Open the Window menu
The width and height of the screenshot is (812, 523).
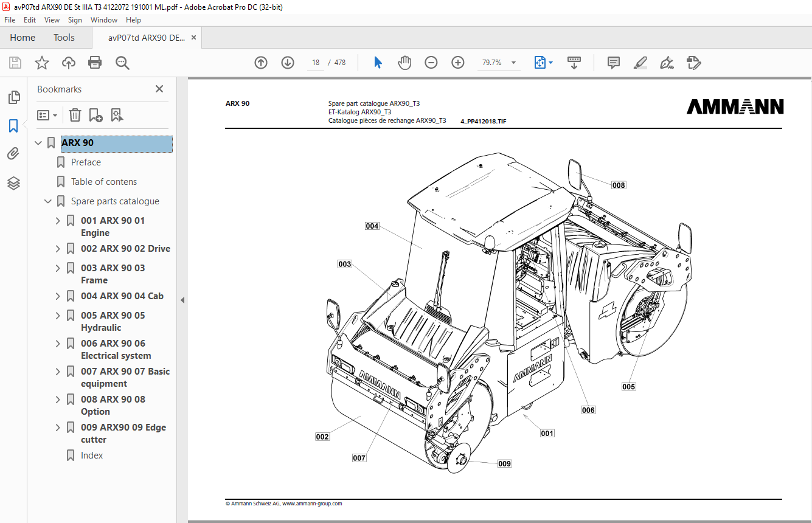click(104, 20)
